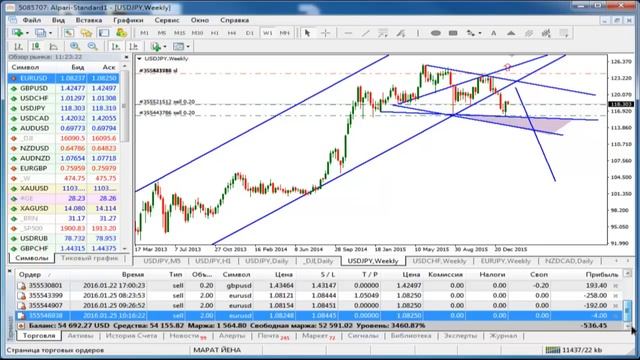Open the Indicators dropdown arrow
640x360 pixels.
tap(165, 47)
